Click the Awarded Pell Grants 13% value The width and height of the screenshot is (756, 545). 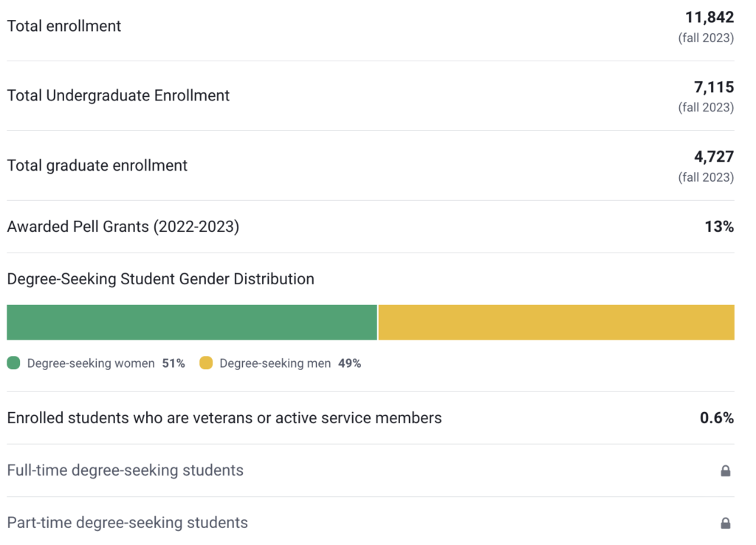719,227
